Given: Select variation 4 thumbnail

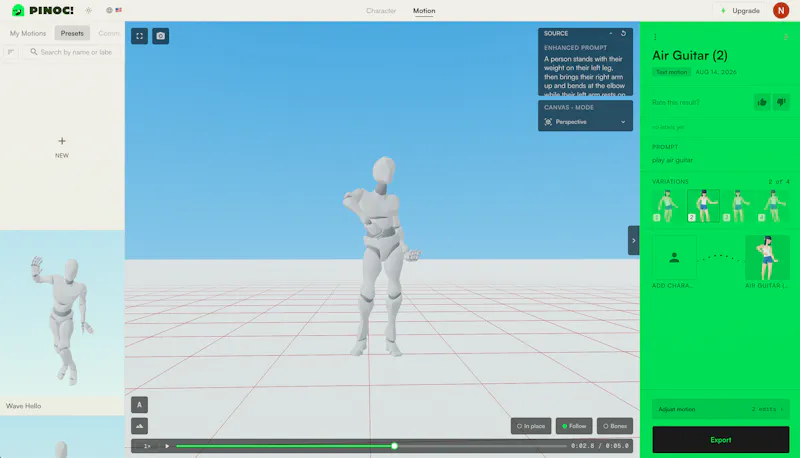Looking at the screenshot, I should tap(773, 206).
